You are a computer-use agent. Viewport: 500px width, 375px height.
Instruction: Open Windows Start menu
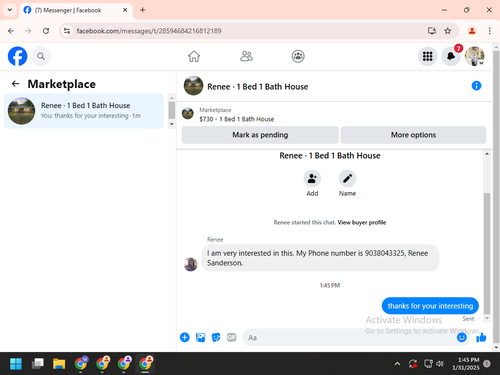16,363
